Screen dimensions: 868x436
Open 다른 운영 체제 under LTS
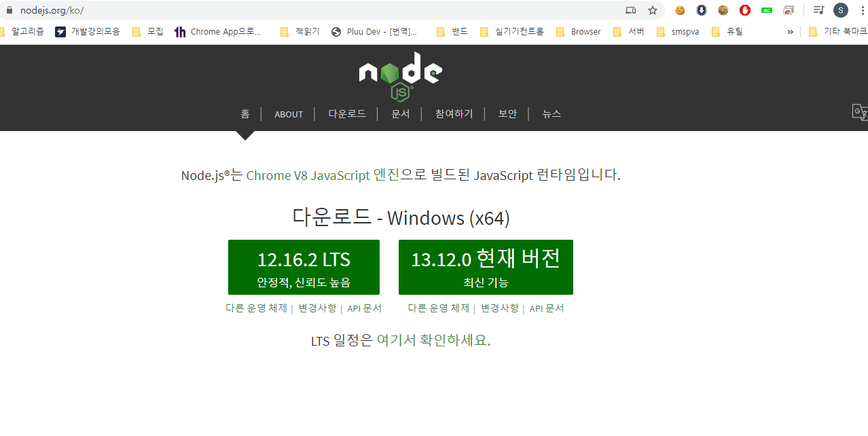click(x=256, y=308)
